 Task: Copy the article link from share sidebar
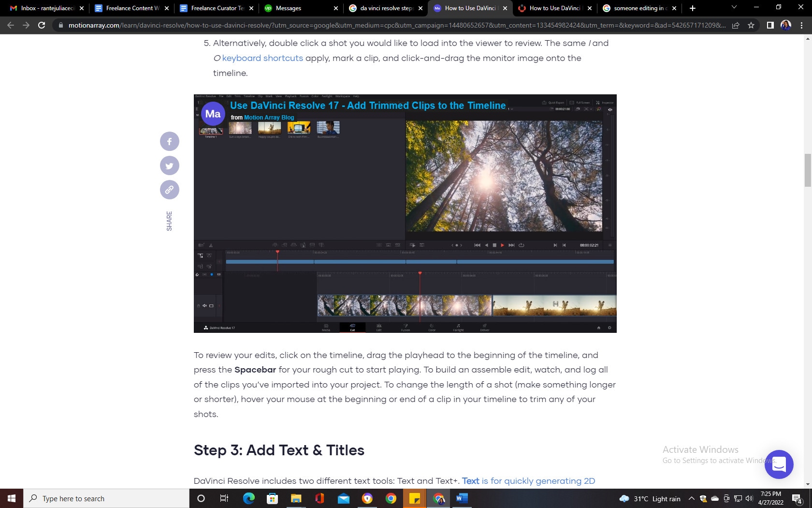tap(170, 190)
